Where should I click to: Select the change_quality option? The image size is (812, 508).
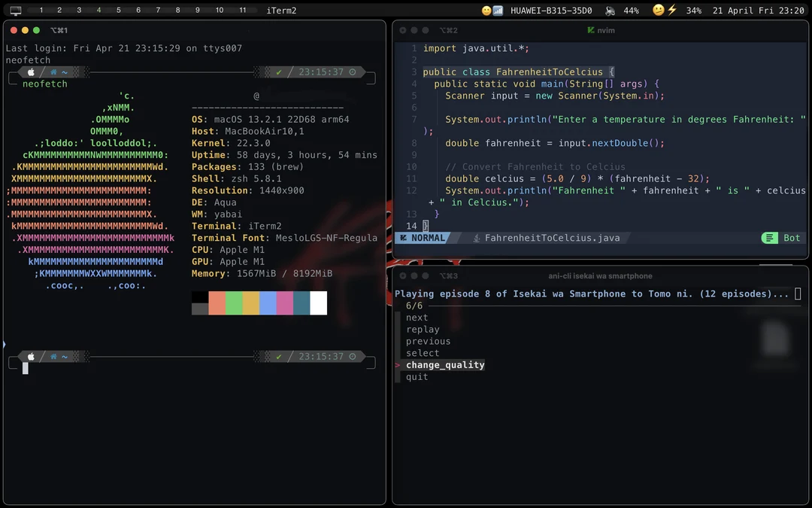[445, 365]
